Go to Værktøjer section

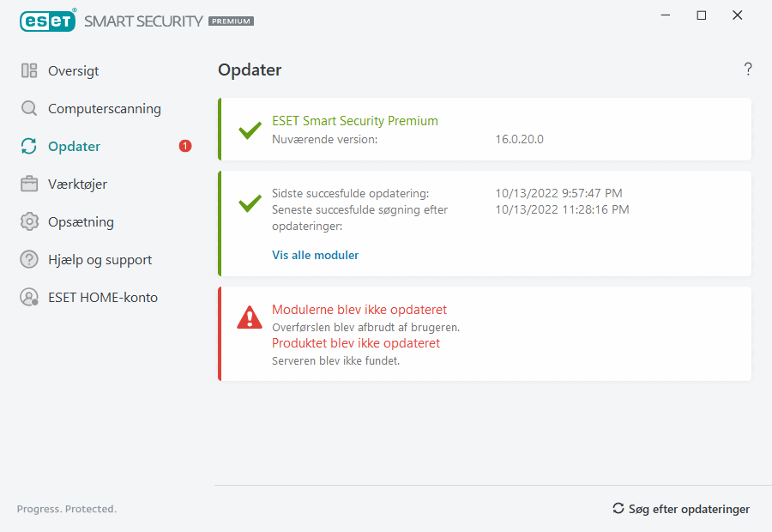click(x=77, y=184)
